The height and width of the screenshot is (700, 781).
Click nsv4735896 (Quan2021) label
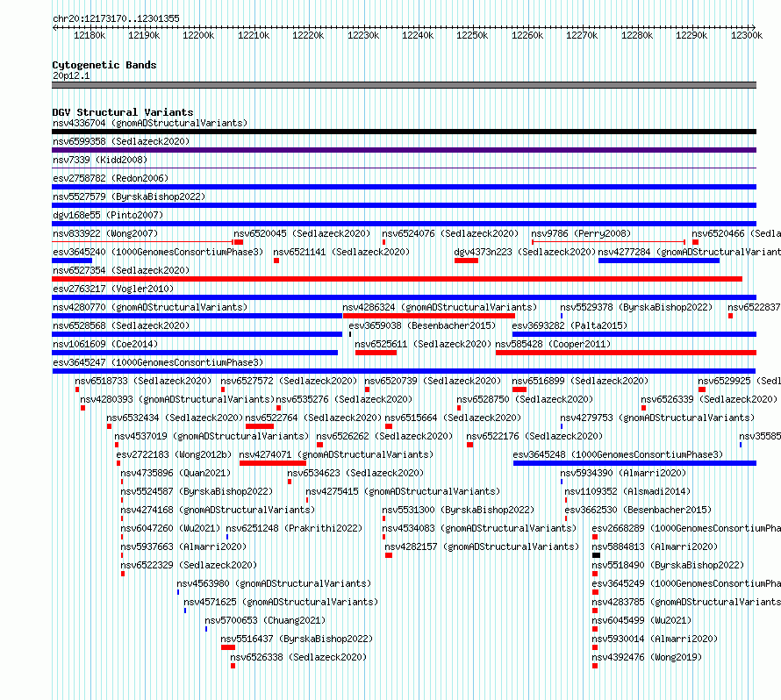point(176,473)
